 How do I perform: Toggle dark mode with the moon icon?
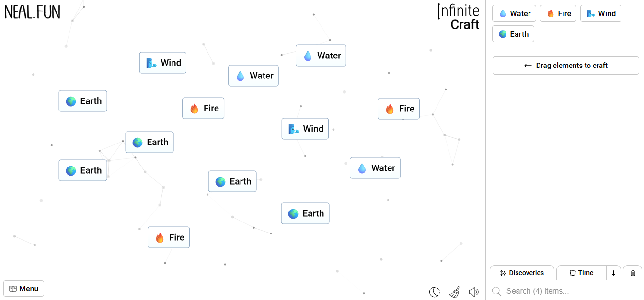pos(435,291)
